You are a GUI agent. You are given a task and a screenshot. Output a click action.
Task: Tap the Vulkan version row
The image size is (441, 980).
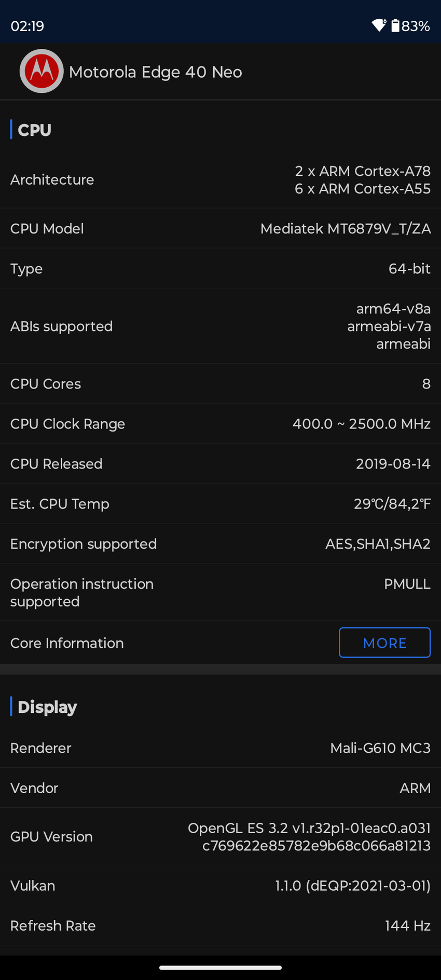pyautogui.click(x=220, y=886)
